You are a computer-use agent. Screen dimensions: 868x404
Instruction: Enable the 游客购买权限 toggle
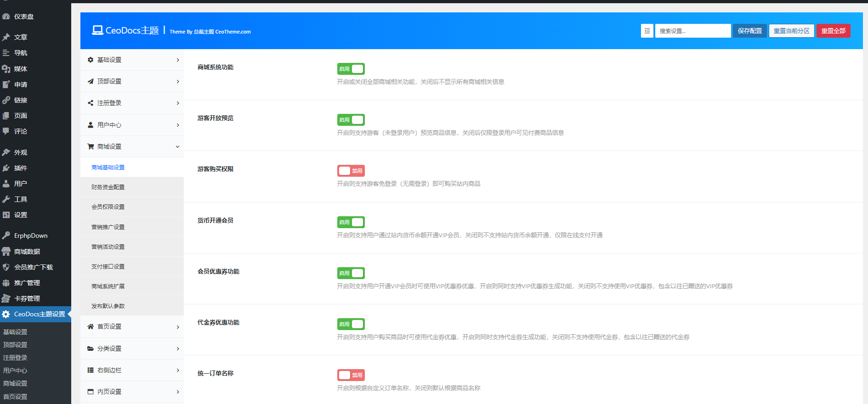coord(351,171)
